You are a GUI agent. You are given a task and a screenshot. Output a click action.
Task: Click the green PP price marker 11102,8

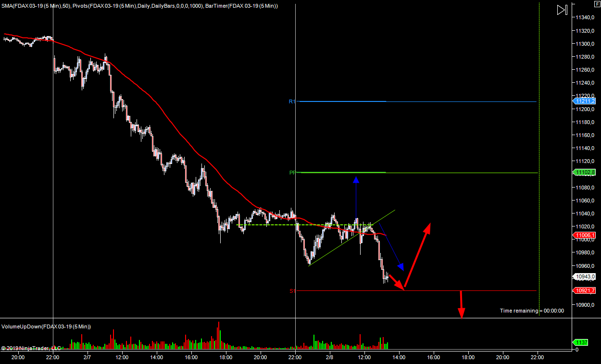pyautogui.click(x=585, y=173)
